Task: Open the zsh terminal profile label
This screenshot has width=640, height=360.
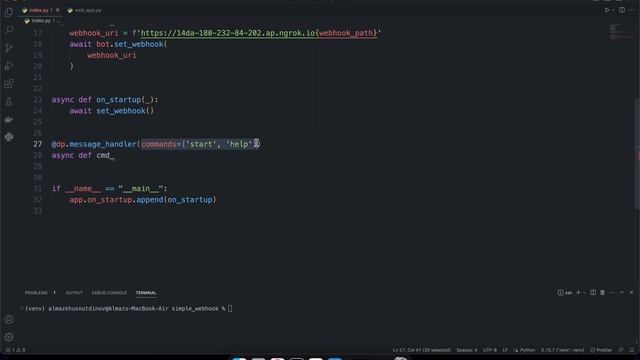Action: 565,293
